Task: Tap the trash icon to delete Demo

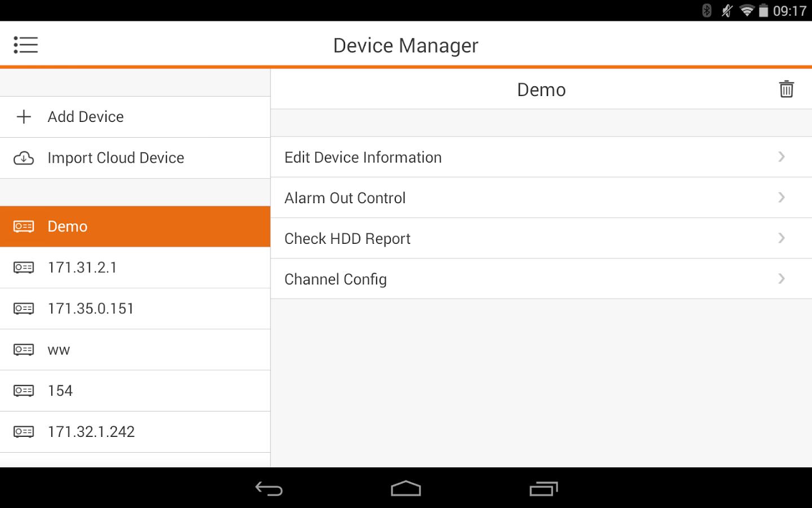Action: (x=786, y=89)
